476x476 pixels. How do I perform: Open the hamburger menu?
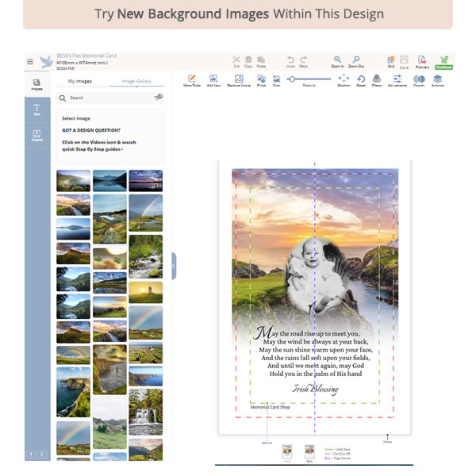click(x=30, y=61)
